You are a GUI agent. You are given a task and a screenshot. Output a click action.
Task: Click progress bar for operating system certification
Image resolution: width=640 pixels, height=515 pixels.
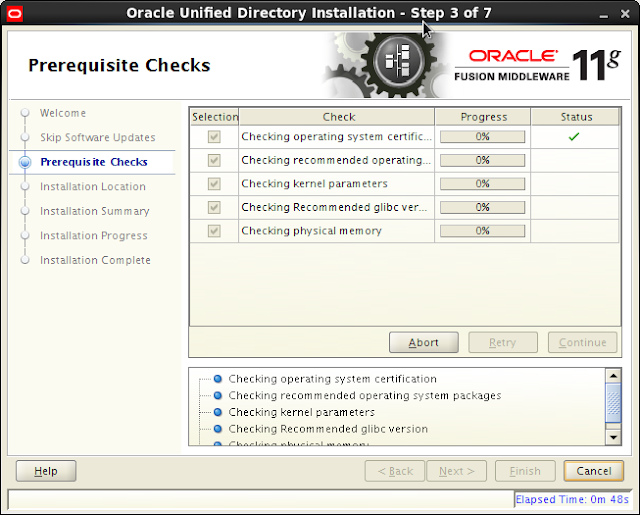pyautogui.click(x=482, y=137)
